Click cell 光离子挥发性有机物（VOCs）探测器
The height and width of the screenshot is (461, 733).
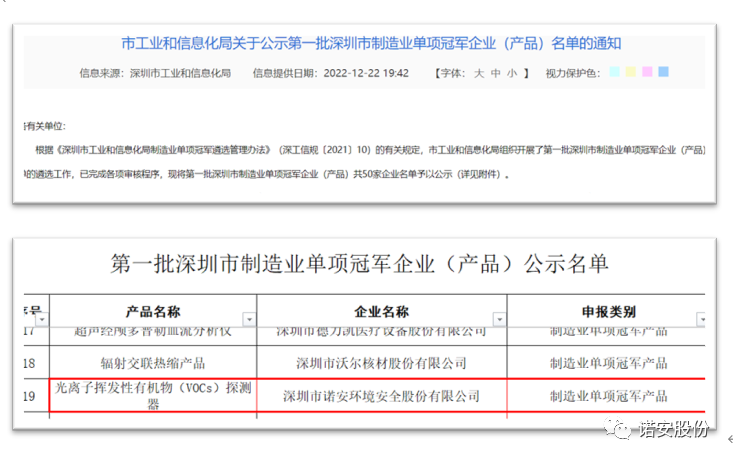pos(153,396)
